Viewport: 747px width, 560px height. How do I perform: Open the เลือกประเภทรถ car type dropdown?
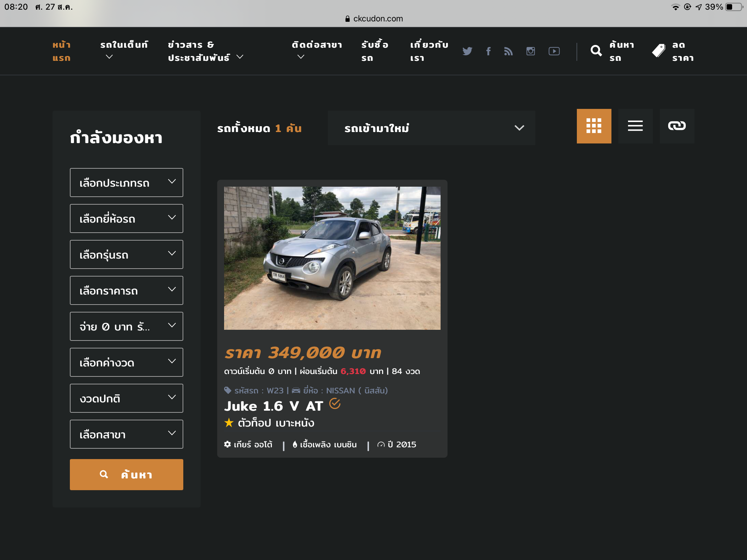[127, 183]
